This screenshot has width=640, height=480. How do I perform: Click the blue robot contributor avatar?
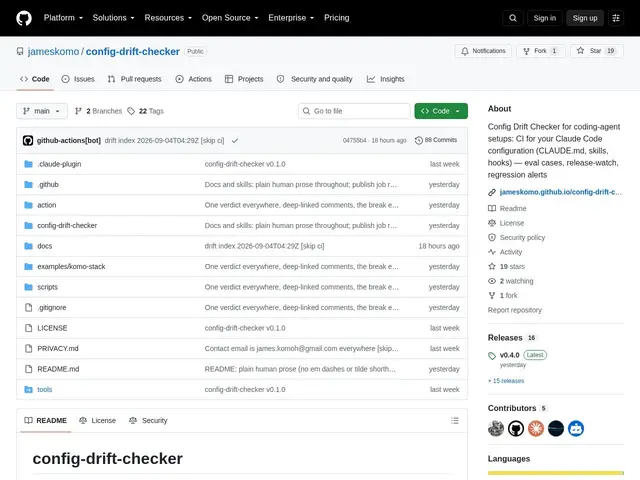pyautogui.click(x=576, y=429)
